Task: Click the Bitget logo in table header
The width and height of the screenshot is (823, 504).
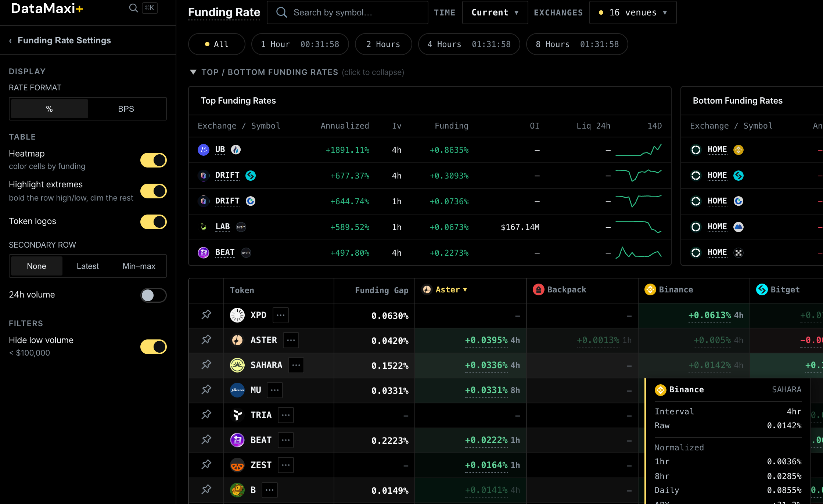Action: (x=762, y=290)
